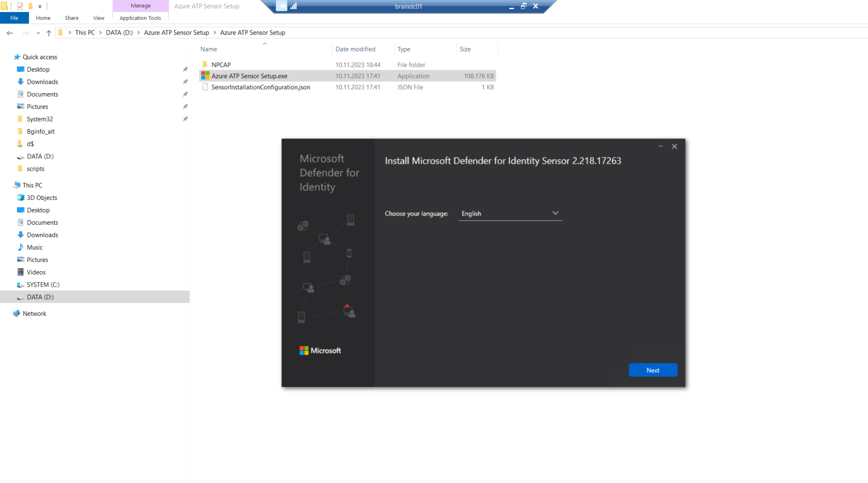
Task: Expand the address bar history dropdown
Action: [x=38, y=33]
